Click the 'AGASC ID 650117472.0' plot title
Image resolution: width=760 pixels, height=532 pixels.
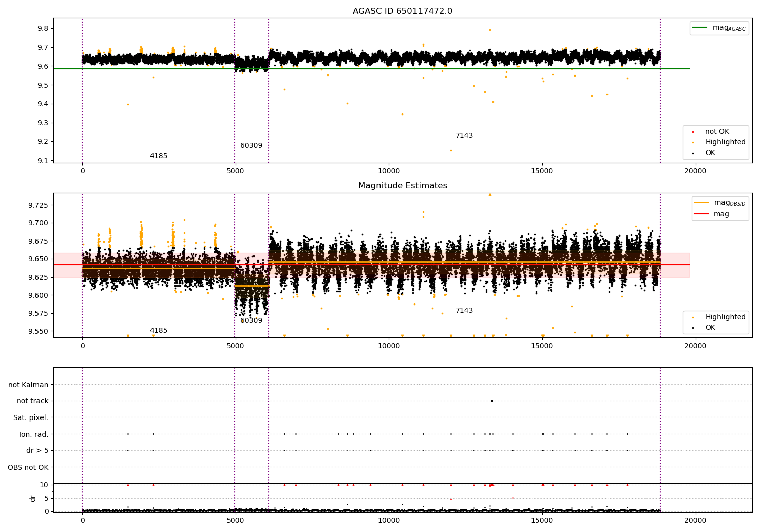[x=402, y=11]
